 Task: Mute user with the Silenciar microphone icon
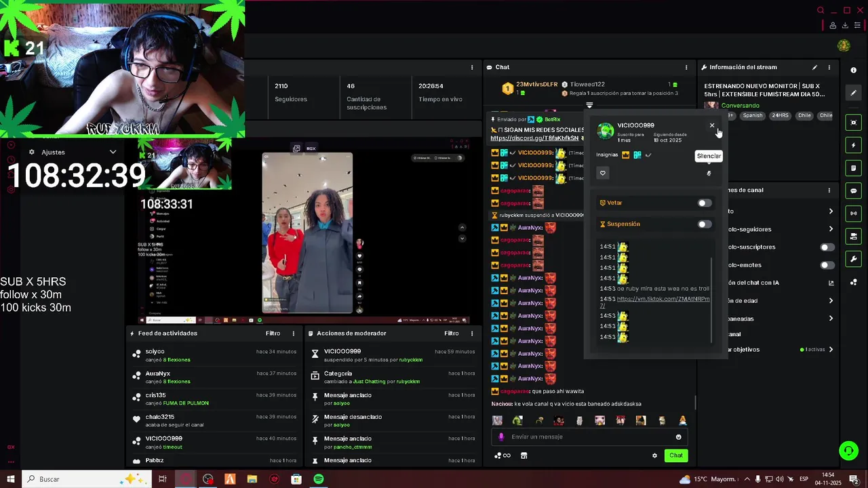(x=709, y=174)
